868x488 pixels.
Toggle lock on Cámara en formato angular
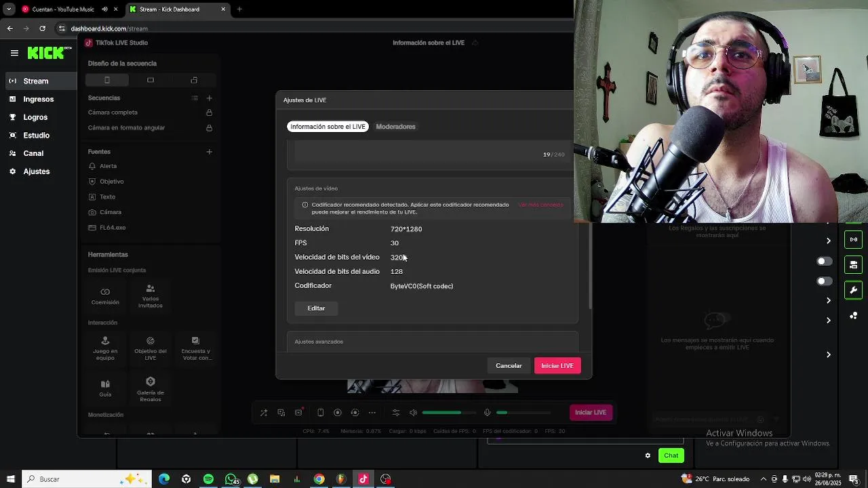[x=209, y=127]
